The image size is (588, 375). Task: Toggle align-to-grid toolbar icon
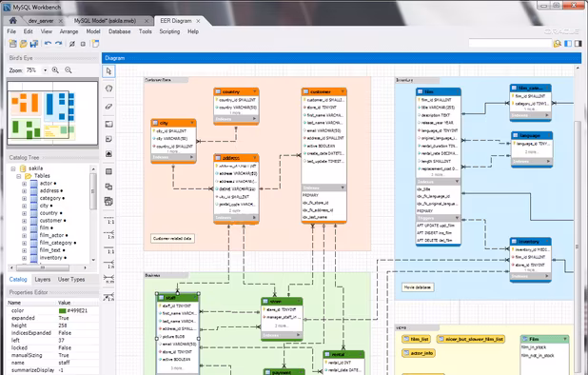pos(83,44)
